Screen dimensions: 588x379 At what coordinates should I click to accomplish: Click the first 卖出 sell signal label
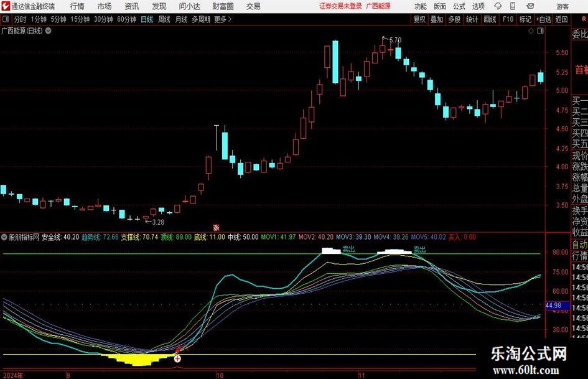348,249
